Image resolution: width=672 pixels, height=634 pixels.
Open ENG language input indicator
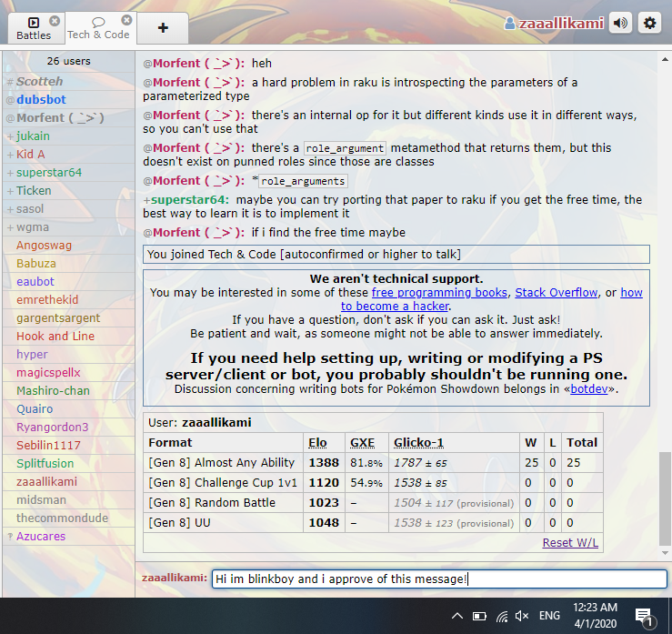pyautogui.click(x=549, y=616)
